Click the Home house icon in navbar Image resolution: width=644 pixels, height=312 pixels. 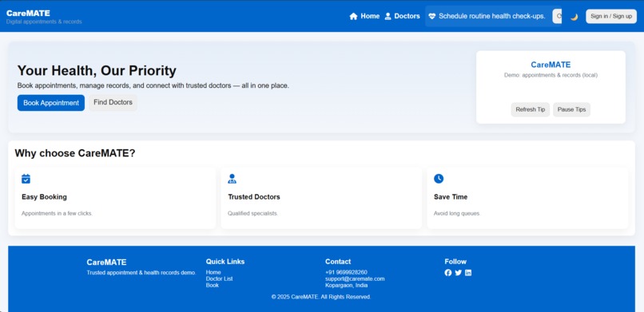pos(353,17)
